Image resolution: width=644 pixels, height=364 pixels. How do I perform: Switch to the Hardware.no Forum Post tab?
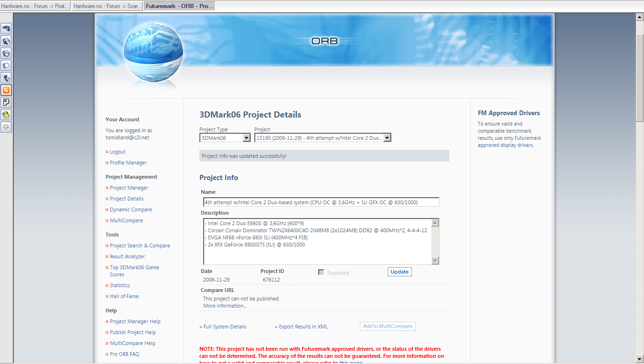click(x=36, y=6)
